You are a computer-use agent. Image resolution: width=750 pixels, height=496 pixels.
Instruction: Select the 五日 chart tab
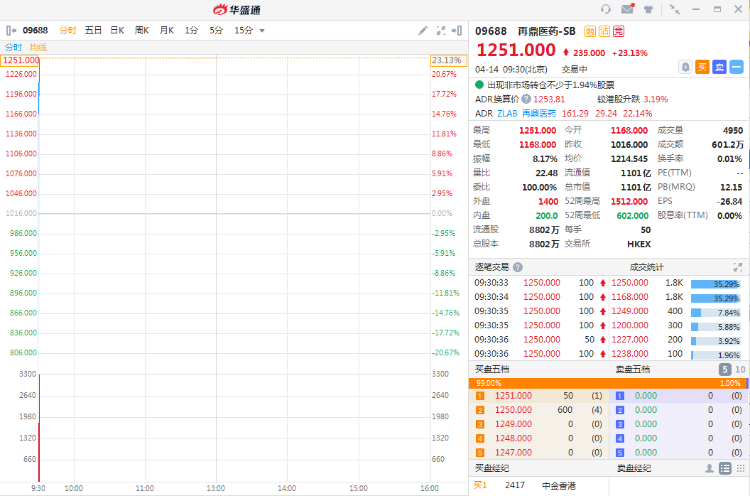click(93, 31)
